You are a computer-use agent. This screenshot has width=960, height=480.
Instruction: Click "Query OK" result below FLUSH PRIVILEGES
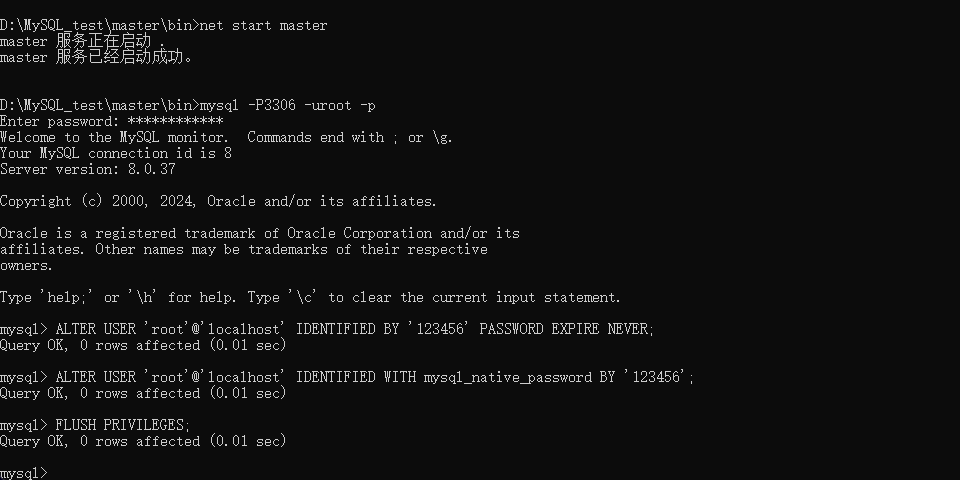coord(143,441)
